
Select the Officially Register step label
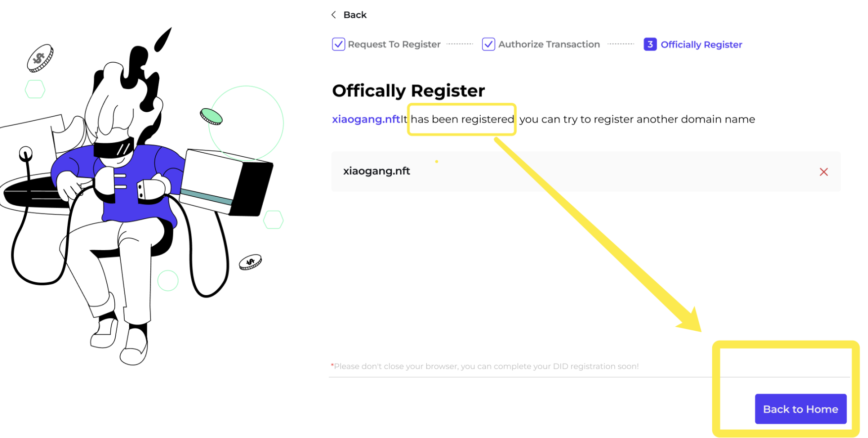click(x=701, y=44)
